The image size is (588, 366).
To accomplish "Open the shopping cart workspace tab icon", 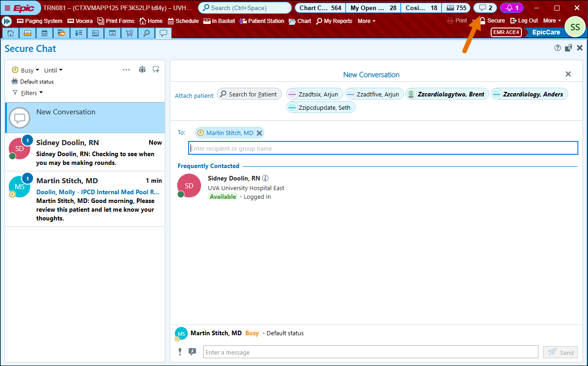I will pyautogui.click(x=129, y=33).
